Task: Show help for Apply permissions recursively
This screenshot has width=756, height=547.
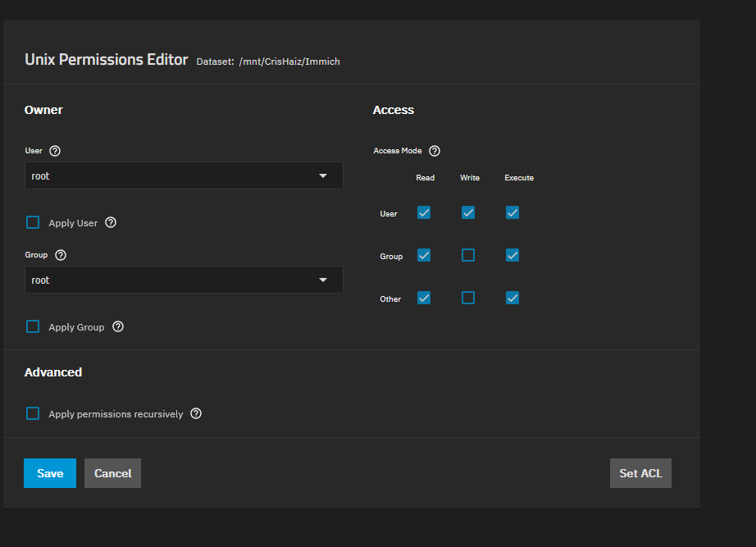Action: point(196,413)
